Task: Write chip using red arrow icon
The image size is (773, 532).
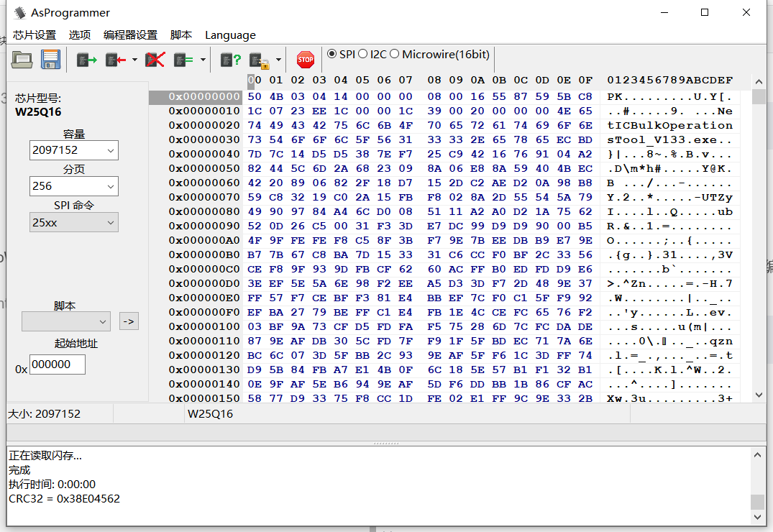Action: click(x=115, y=60)
